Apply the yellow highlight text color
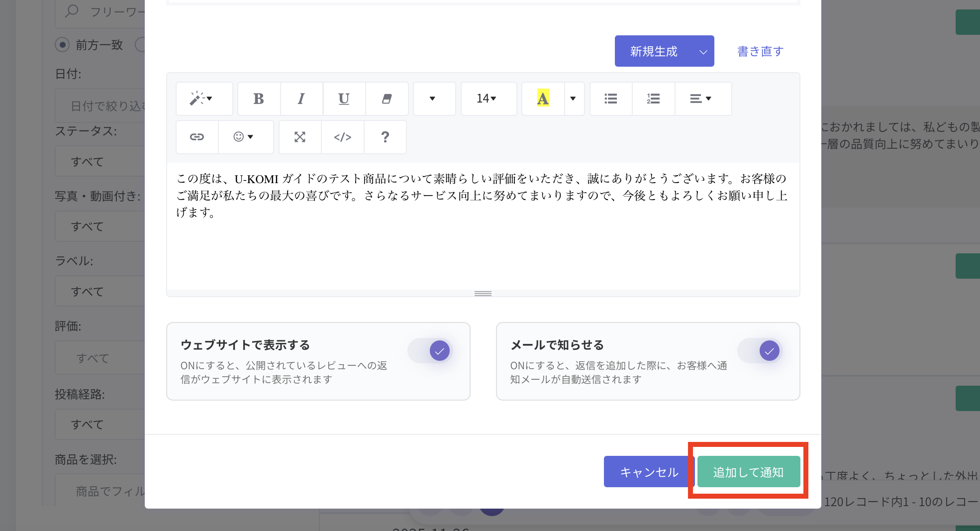 point(543,99)
